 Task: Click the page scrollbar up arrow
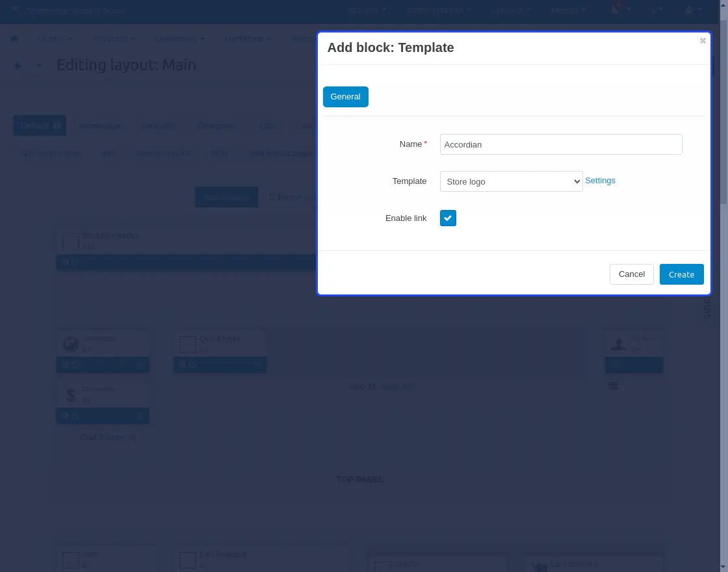tap(724, 4)
